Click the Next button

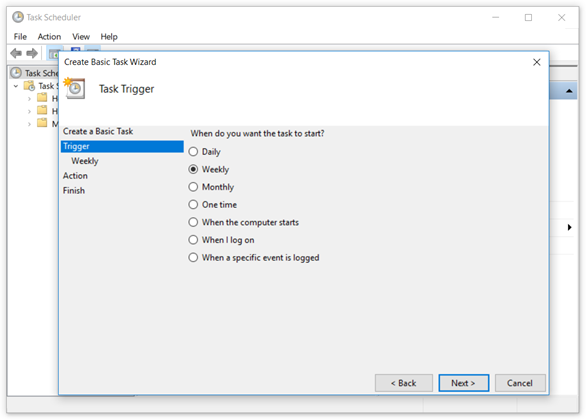(463, 383)
